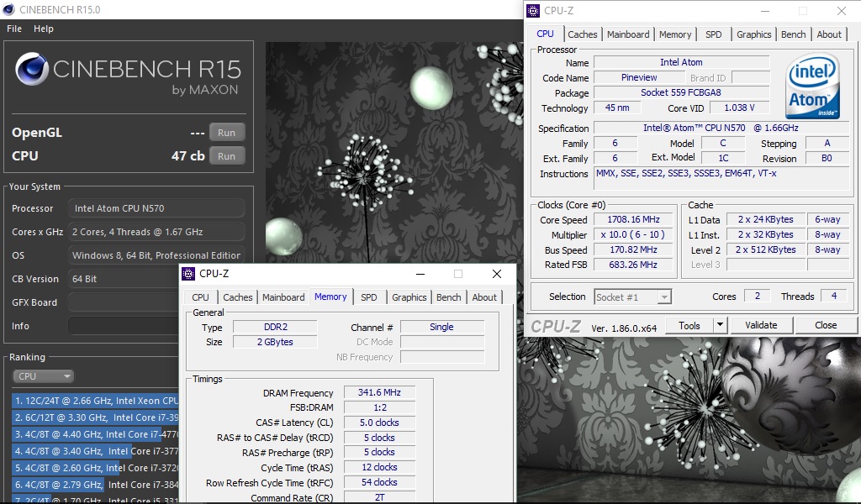Click the Intel Atom inside logo badge
Image resolution: width=861 pixels, height=504 pixels.
[813, 87]
